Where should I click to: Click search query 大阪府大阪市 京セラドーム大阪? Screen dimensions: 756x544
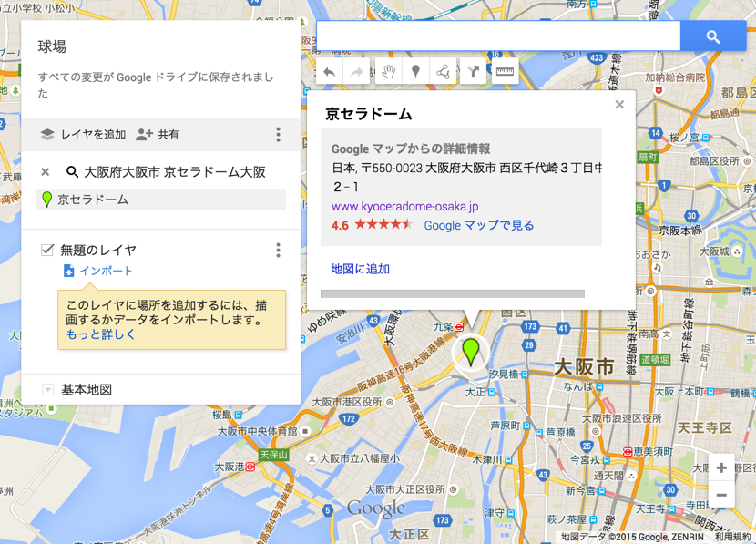point(175,172)
